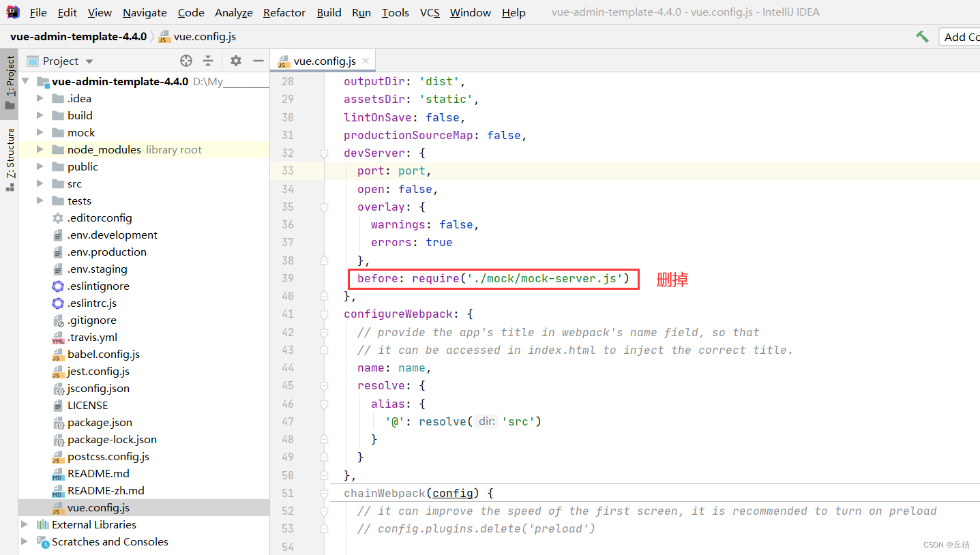Expand the node_modules folder arrow
Viewport: 980px width, 555px height.
40,149
